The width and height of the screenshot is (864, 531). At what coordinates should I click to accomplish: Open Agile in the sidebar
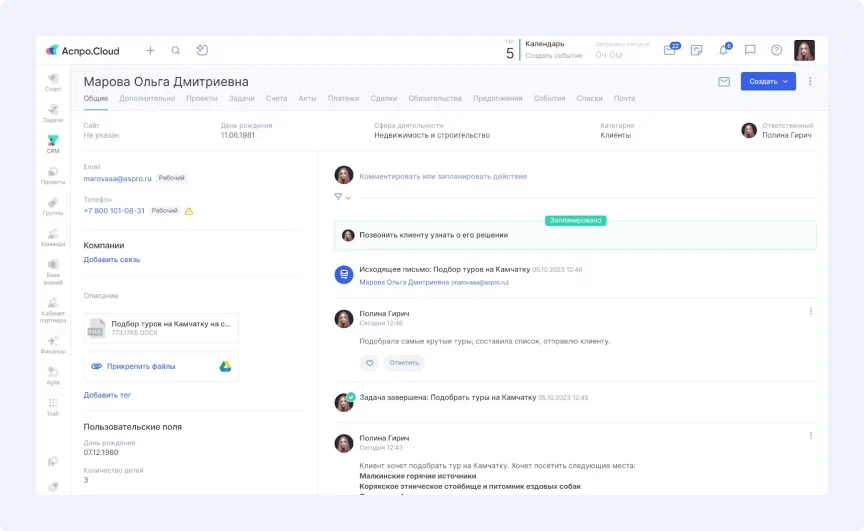(x=53, y=376)
